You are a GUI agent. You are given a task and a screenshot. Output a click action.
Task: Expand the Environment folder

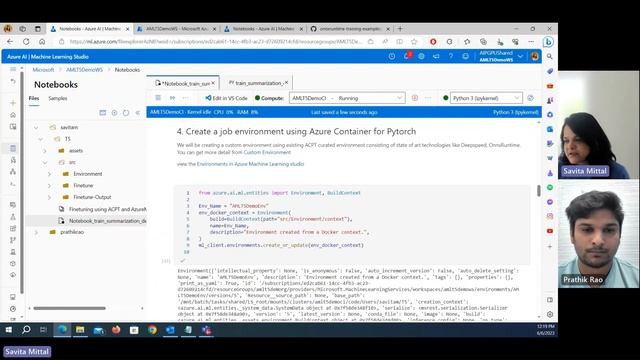49,174
